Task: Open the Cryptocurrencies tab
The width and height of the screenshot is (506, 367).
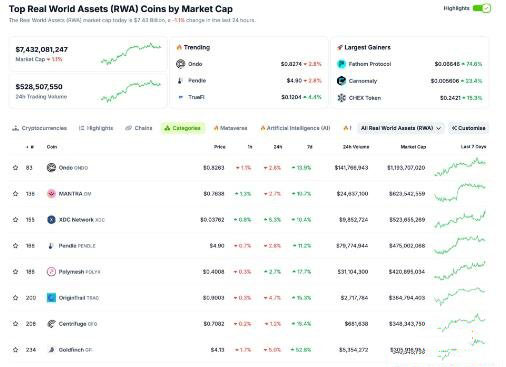Action: [39, 128]
